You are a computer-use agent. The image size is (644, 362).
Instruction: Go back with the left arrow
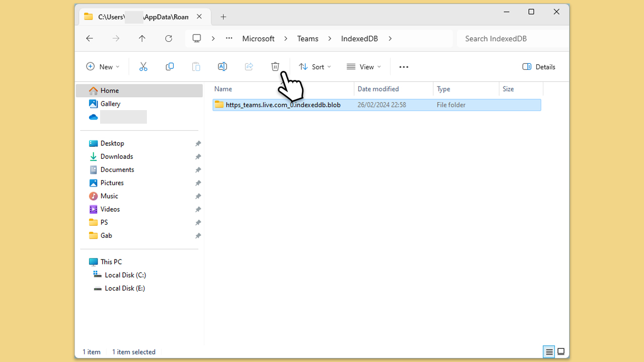(90, 39)
